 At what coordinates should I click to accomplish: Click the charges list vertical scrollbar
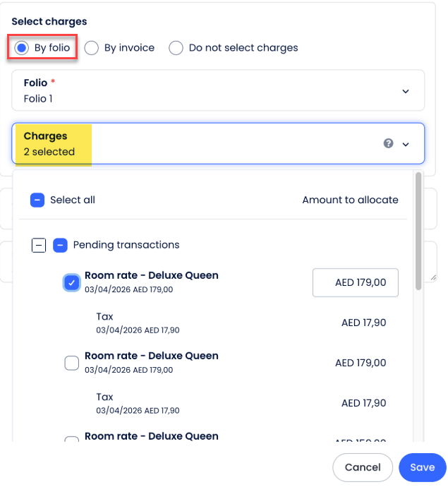(419, 233)
